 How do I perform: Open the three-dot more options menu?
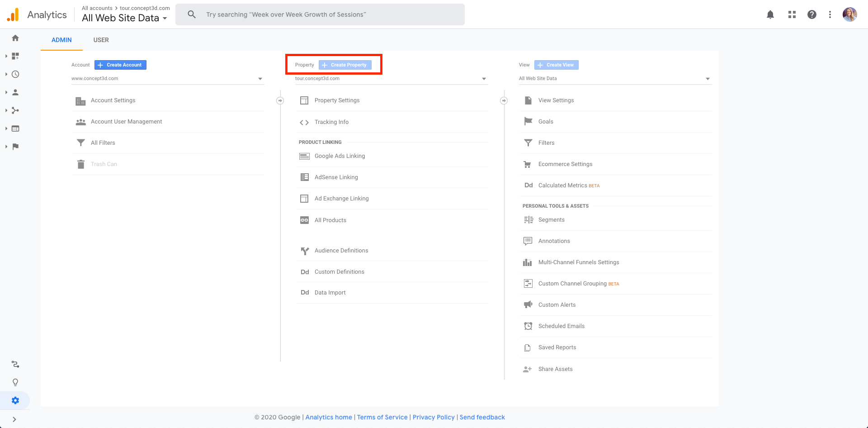coord(830,14)
